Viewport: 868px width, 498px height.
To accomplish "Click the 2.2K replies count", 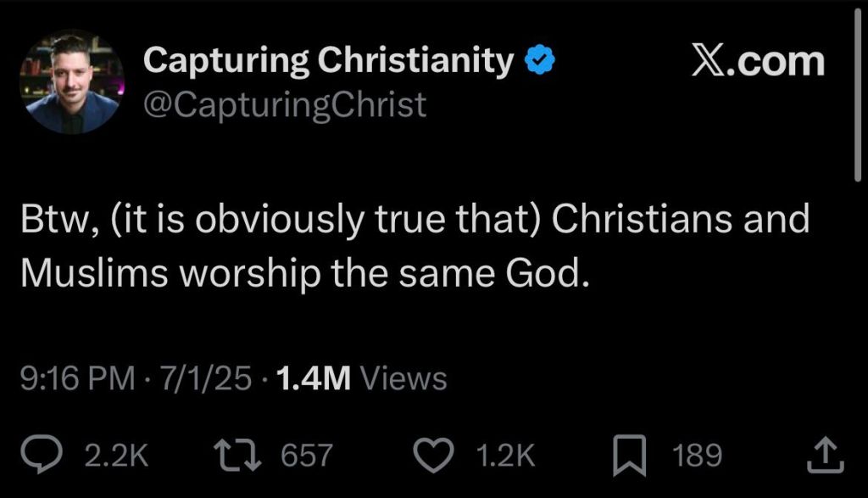I will (x=117, y=456).
